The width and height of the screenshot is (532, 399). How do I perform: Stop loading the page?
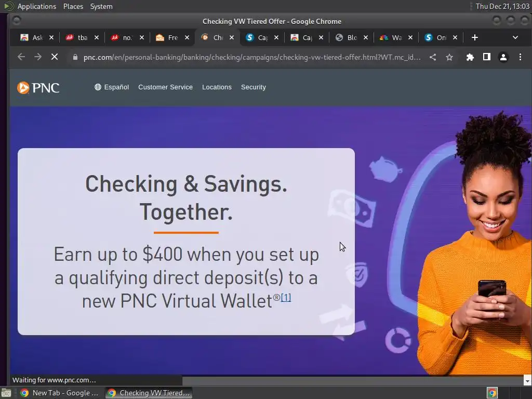click(54, 57)
